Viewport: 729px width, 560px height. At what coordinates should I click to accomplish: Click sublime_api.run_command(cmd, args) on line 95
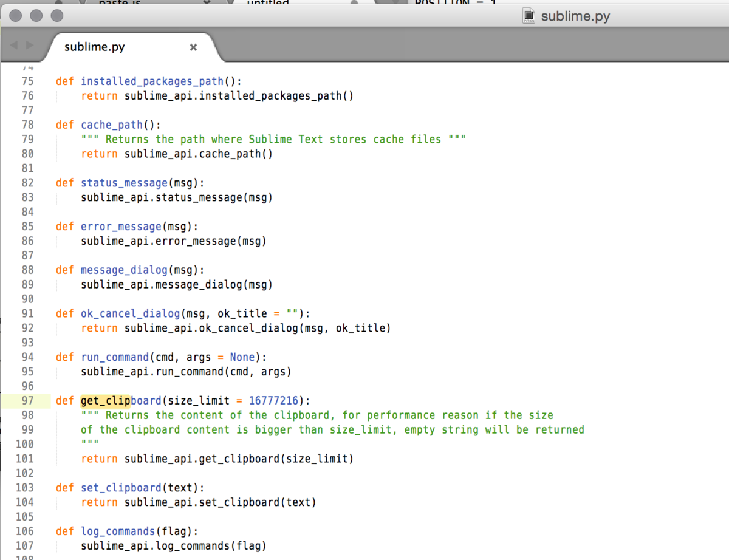tap(187, 372)
